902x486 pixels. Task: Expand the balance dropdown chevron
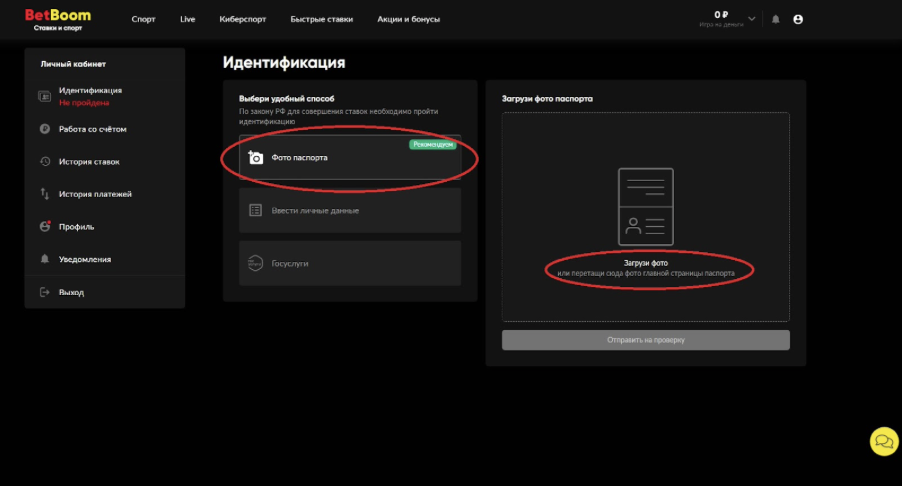(751, 19)
